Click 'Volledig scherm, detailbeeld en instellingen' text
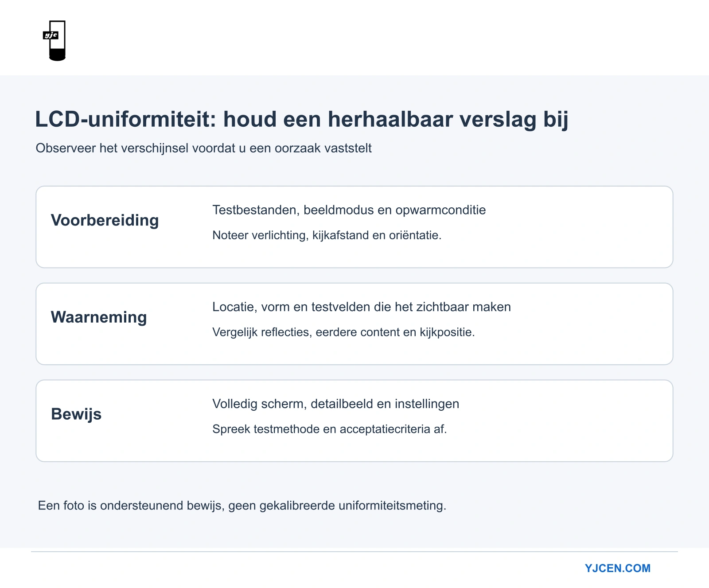709x588 pixels. pyautogui.click(x=335, y=404)
